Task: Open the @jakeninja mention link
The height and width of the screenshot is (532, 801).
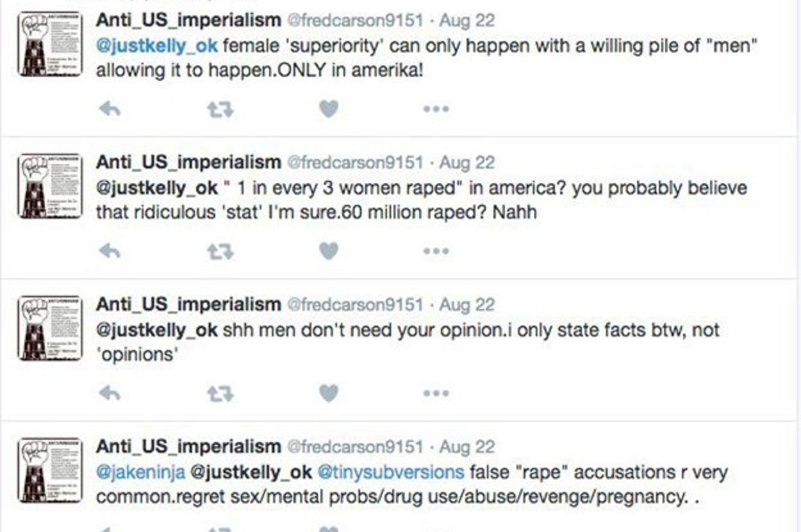Action: tap(140, 472)
